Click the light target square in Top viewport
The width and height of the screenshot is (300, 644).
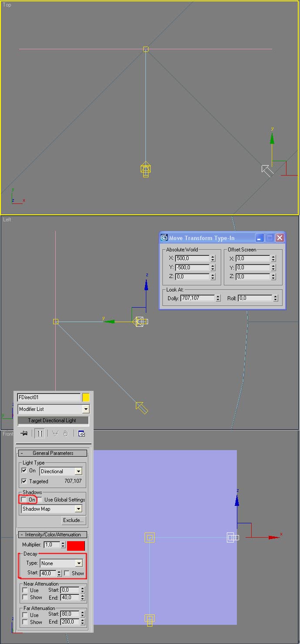pos(146,49)
